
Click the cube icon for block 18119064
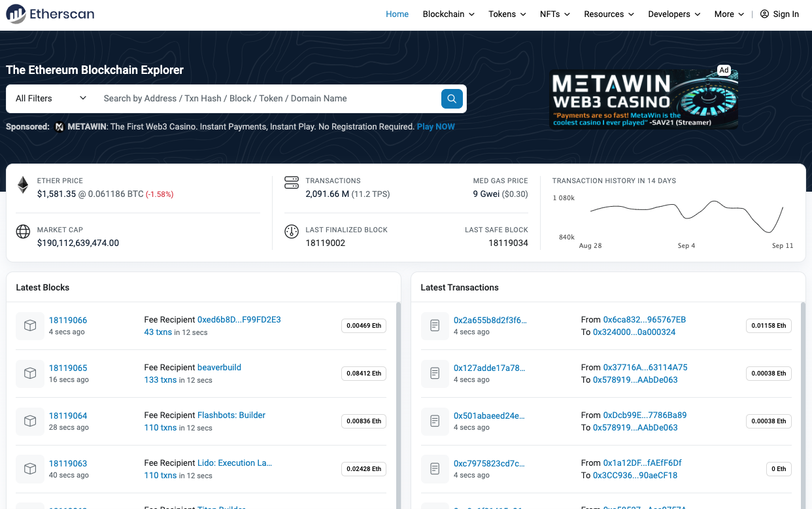click(30, 421)
